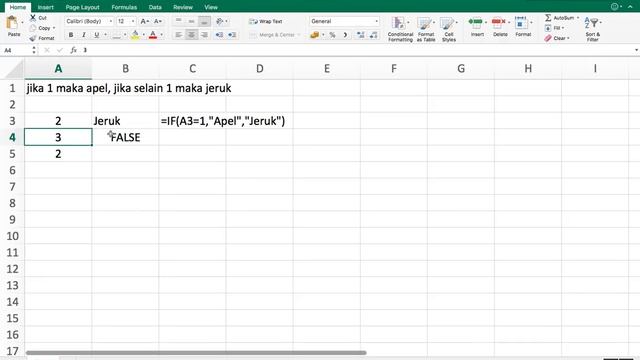This screenshot has width=640, height=360.
Task: Apply comma style
Action: [x=345, y=35]
